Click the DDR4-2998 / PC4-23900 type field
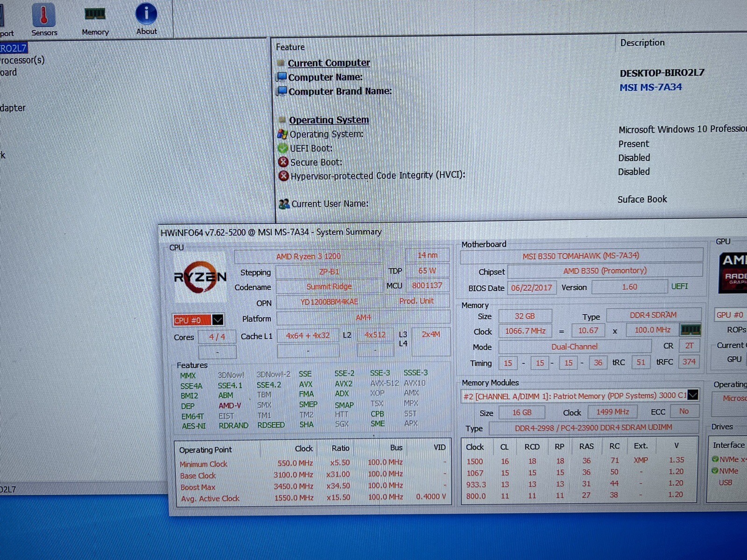The width and height of the screenshot is (747, 560). pos(593,427)
